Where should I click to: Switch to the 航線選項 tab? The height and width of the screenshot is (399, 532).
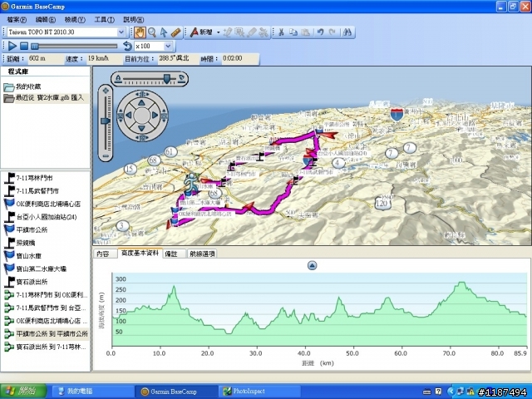click(202, 254)
